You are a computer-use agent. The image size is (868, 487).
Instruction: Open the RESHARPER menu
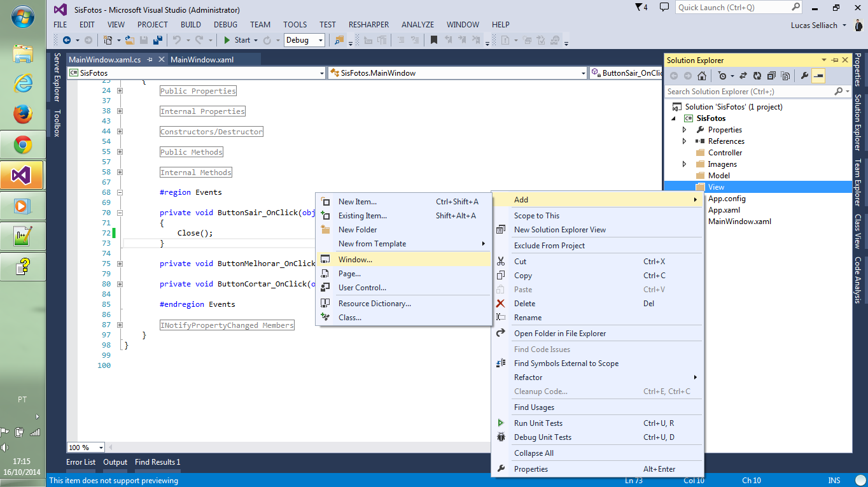(x=368, y=25)
